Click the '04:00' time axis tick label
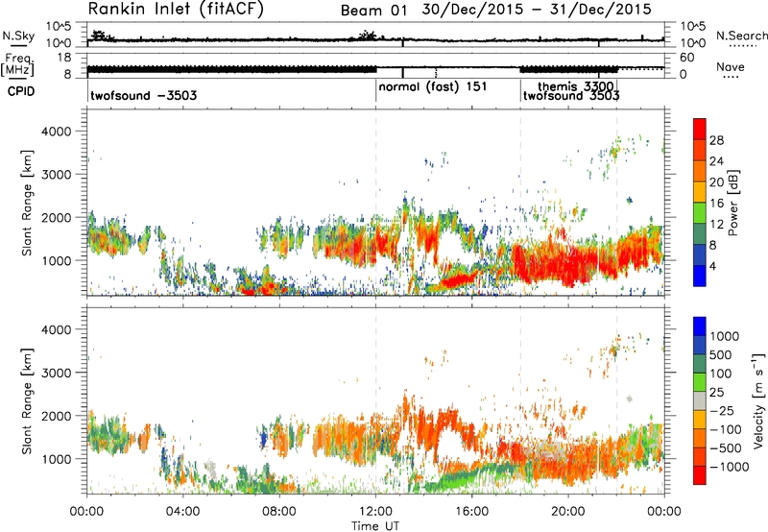 point(183,512)
